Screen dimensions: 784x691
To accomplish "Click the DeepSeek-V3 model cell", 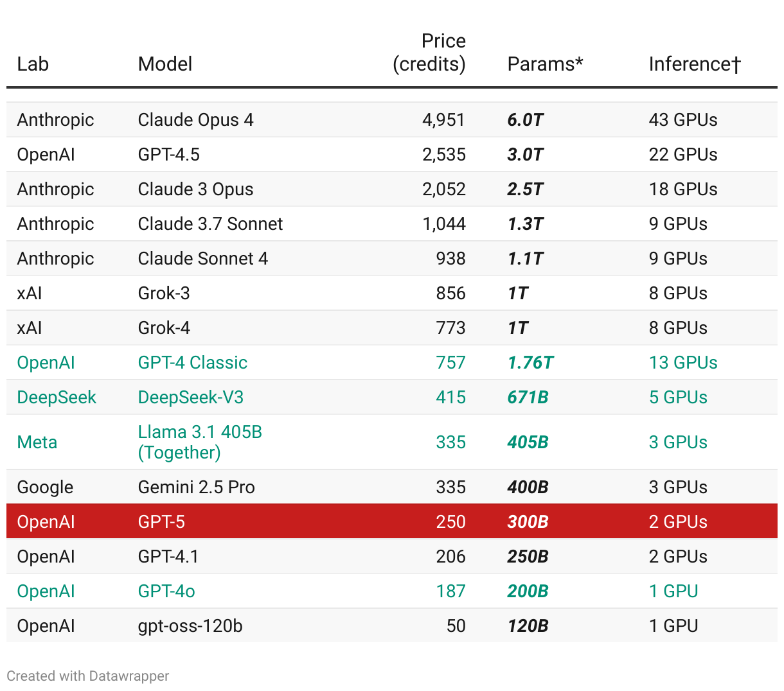I will point(190,398).
